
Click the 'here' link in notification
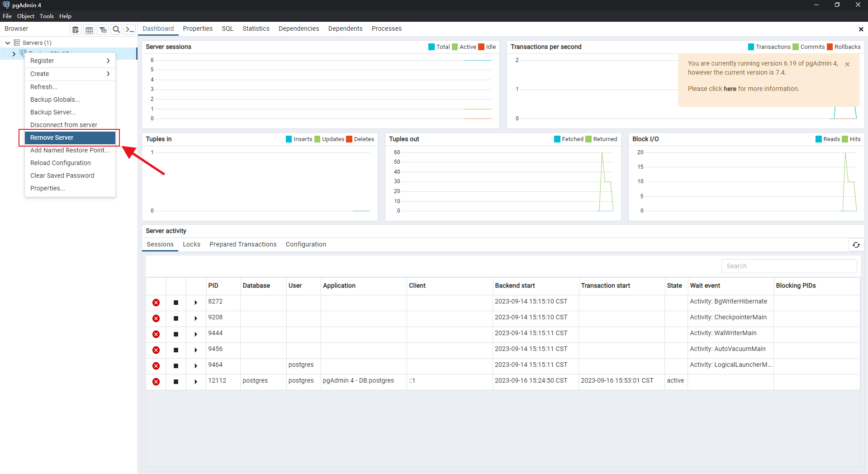[730, 89]
